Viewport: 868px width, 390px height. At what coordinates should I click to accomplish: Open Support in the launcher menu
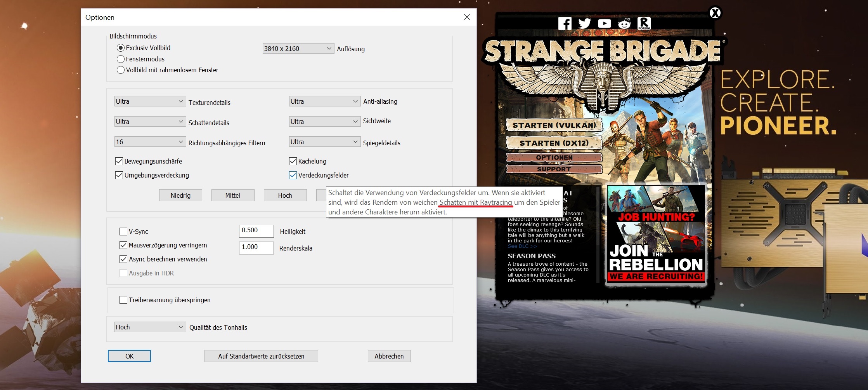[554, 169]
